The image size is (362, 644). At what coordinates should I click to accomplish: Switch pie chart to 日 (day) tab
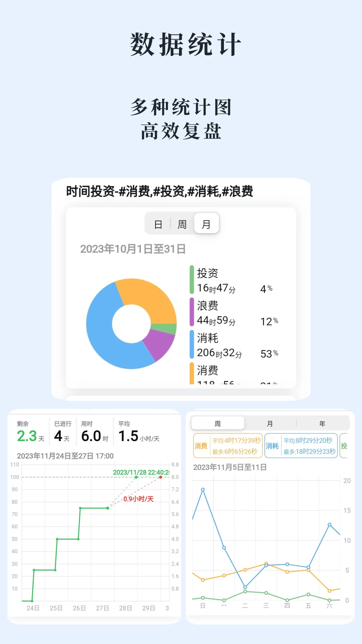158,224
